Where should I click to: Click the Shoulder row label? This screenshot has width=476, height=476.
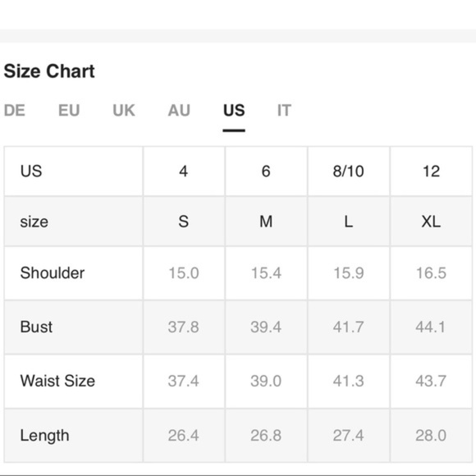[x=53, y=272]
